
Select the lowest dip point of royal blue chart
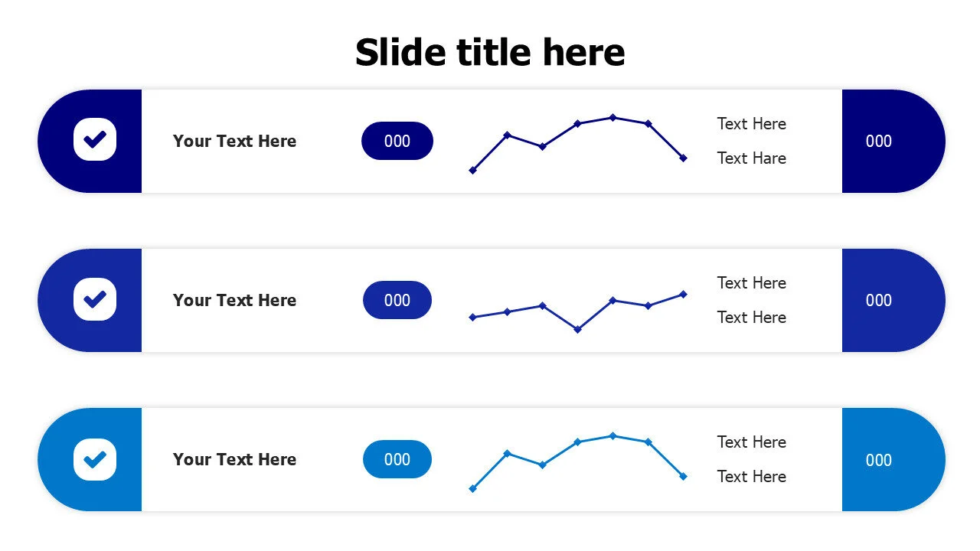coord(577,329)
